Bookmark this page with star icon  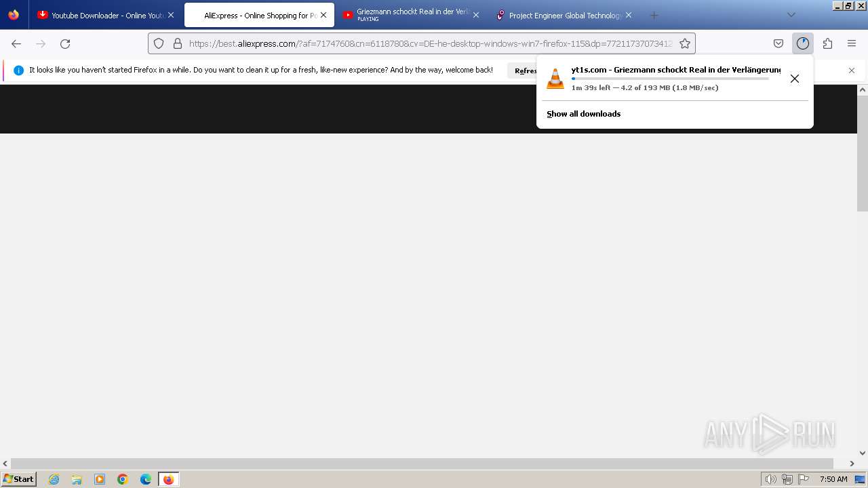point(685,43)
